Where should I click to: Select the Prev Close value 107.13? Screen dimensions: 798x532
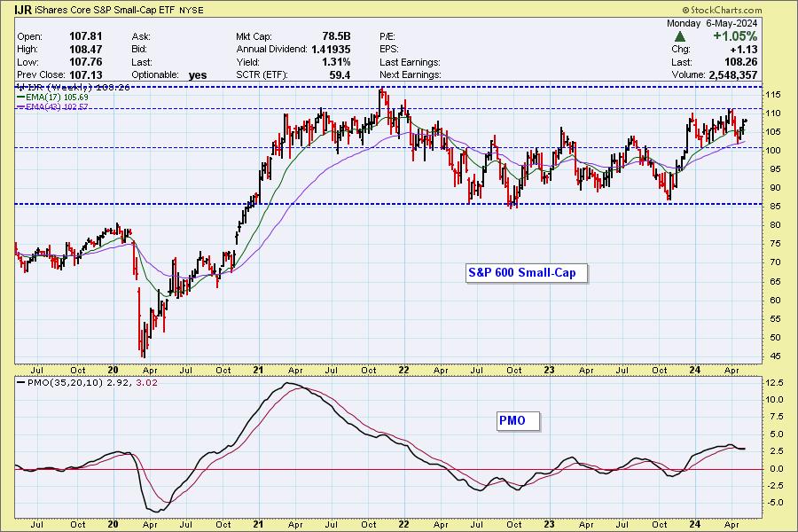point(85,74)
